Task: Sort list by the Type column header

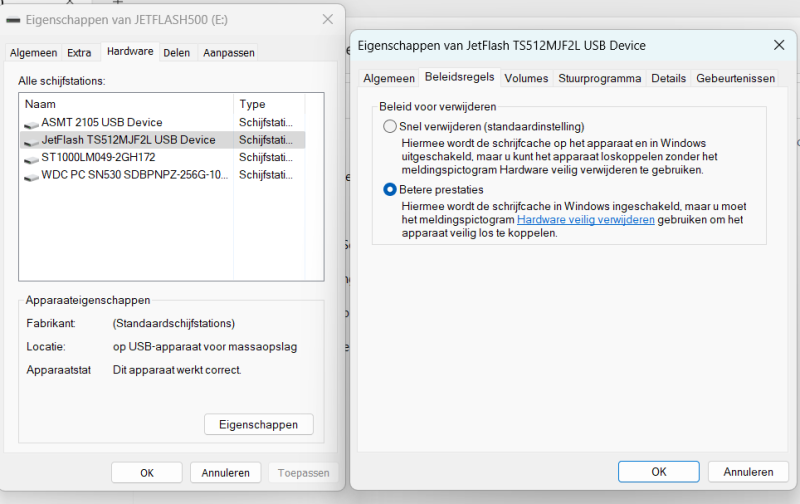Action: click(x=278, y=104)
